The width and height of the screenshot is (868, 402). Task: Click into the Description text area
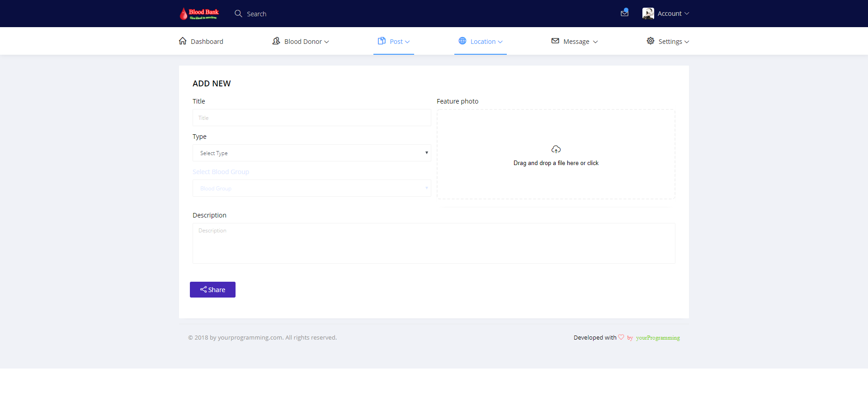[x=434, y=243]
